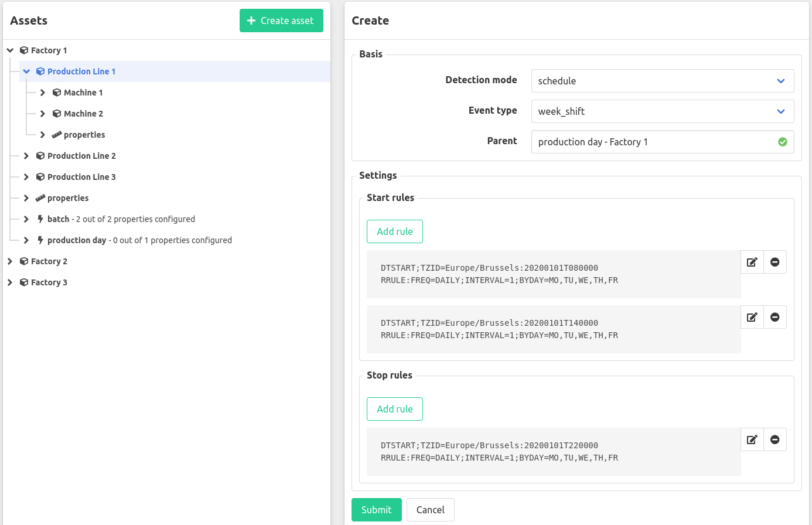Submit the create form
812x525 pixels.
(x=376, y=510)
